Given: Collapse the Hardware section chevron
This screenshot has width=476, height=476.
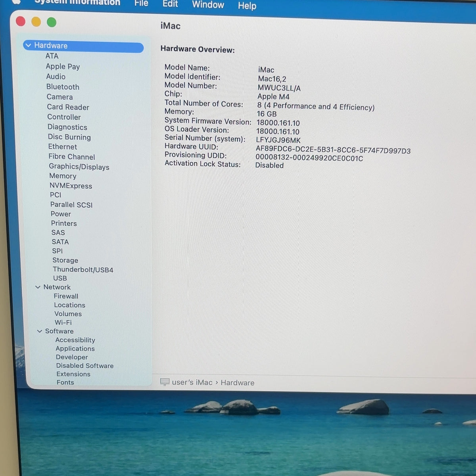Looking at the screenshot, I should point(28,45).
